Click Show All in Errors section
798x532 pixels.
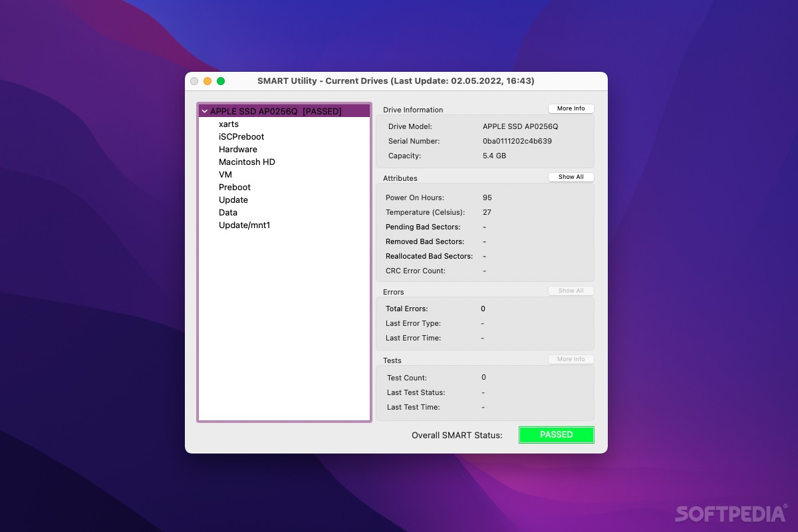[571, 291]
